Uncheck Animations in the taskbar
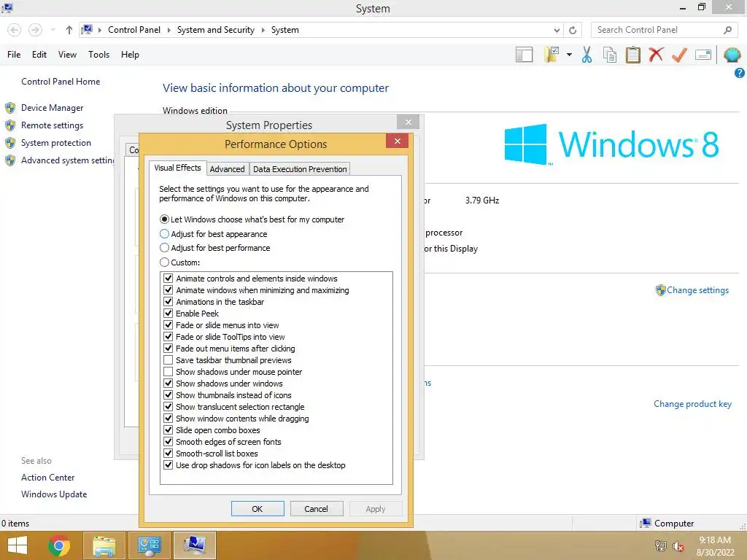The image size is (747, 560). click(169, 301)
